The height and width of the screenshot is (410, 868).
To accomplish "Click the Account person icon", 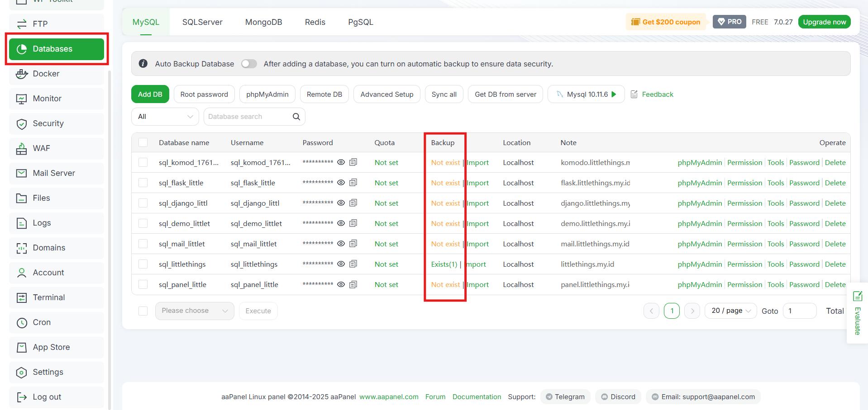I will [21, 273].
